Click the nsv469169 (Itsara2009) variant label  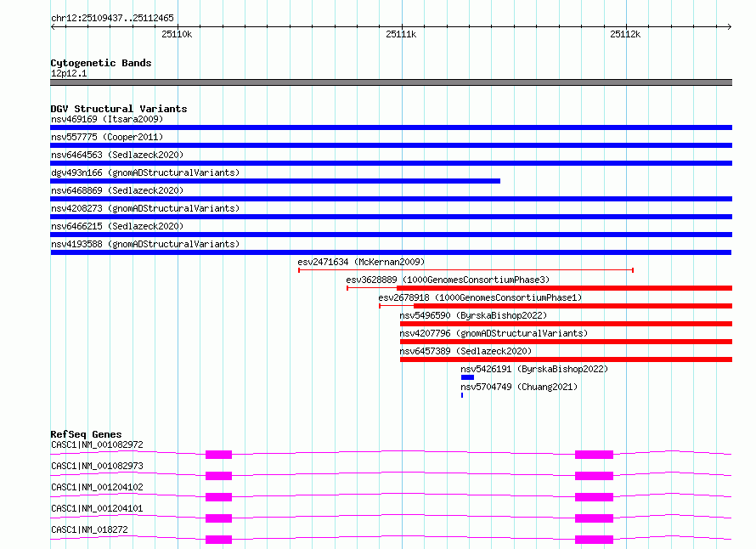click(107, 119)
